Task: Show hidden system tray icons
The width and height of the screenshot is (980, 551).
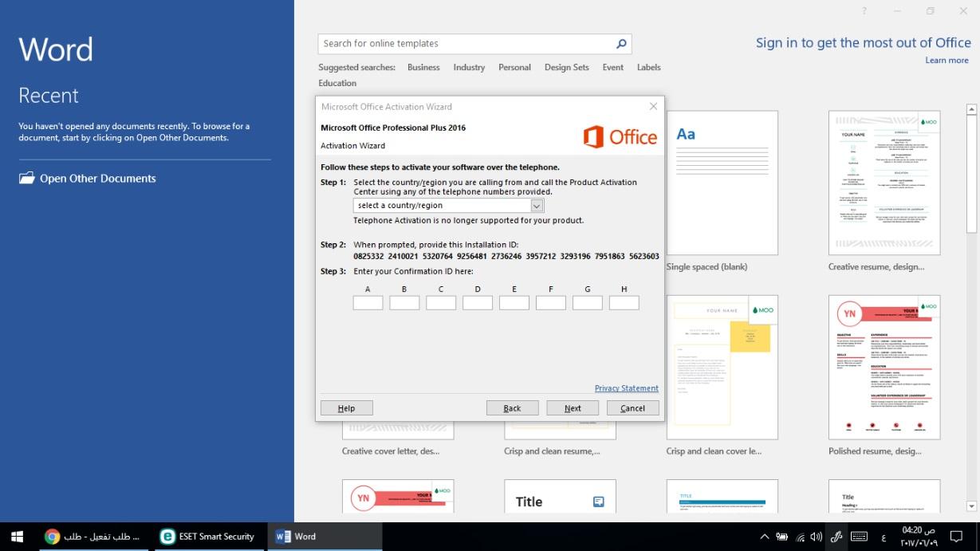Action: click(764, 537)
